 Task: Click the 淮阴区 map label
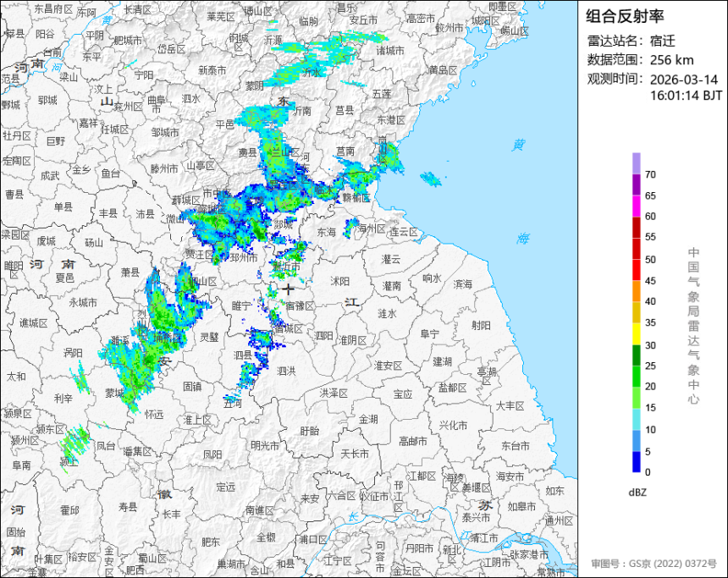pos(352,340)
